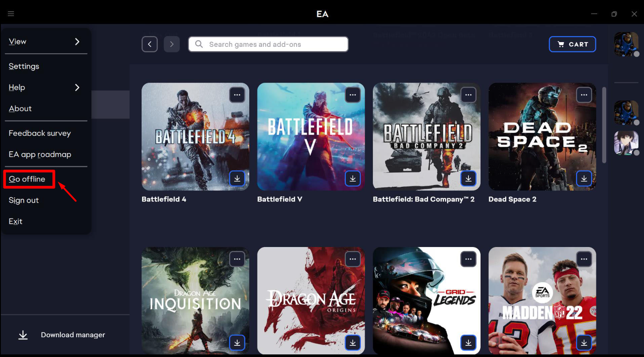Open more options for Bad Company 2

coord(468,95)
